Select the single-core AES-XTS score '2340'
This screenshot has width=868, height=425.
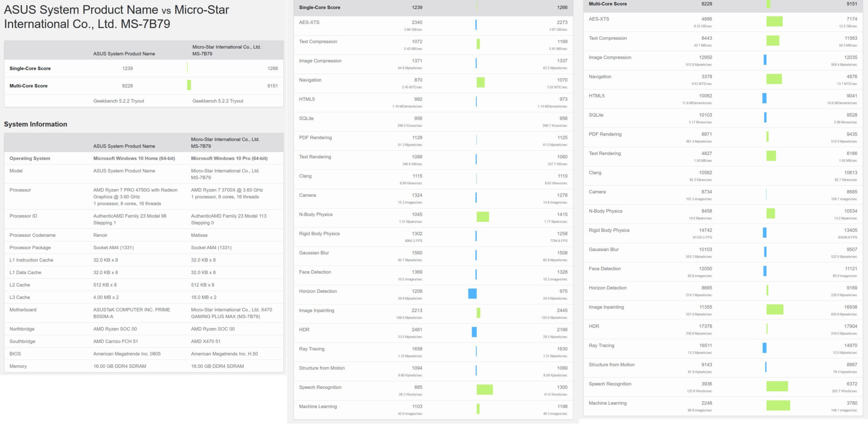pos(417,22)
